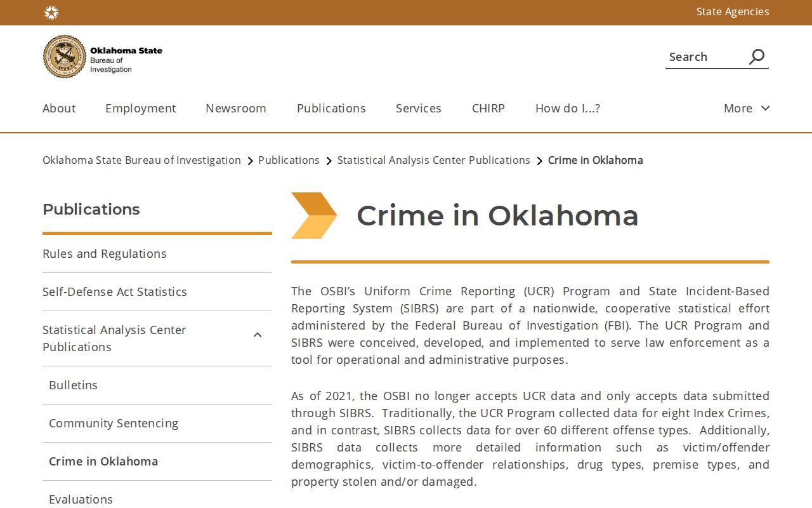Viewport: 812px width, 508px height.
Task: Open the CHIRP menu item
Action: 488,108
